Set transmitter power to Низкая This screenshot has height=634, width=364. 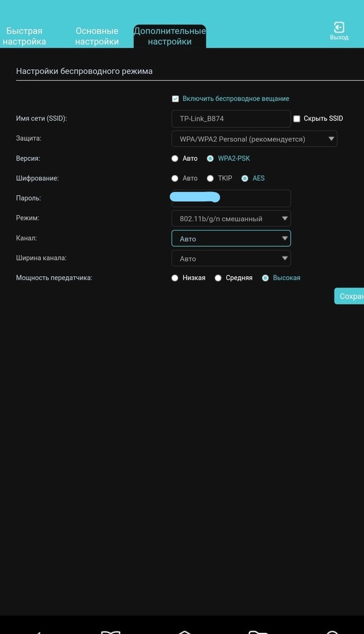click(175, 278)
